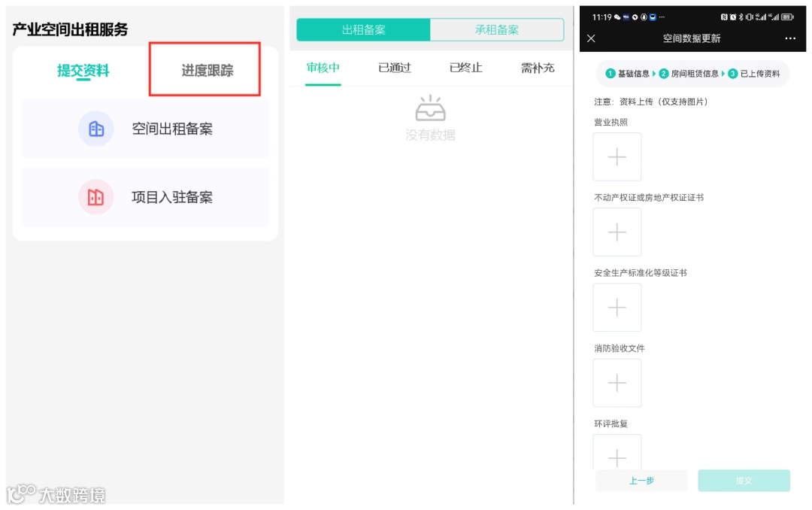Image resolution: width=812 pixels, height=510 pixels.
Task: Click the empty inbox 没有数据 icon
Action: (x=430, y=108)
